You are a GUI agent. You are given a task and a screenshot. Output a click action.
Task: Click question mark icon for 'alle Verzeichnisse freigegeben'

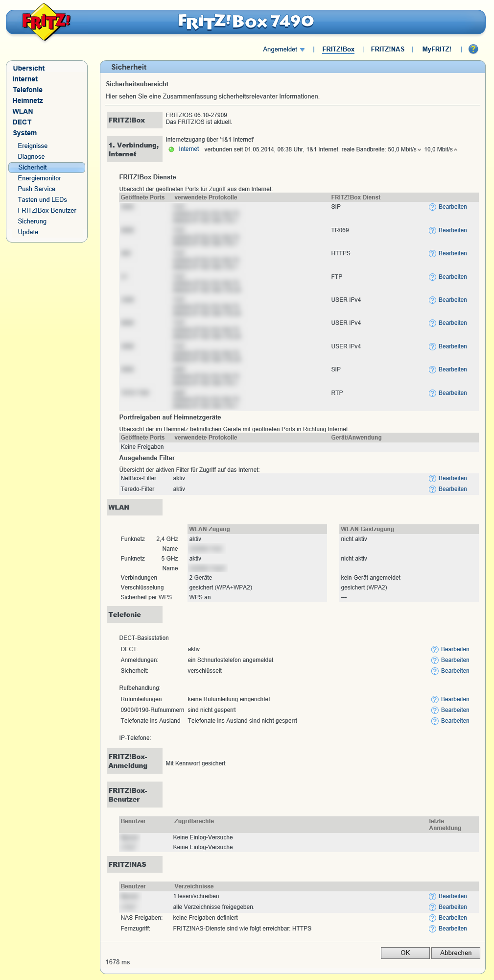tap(432, 907)
